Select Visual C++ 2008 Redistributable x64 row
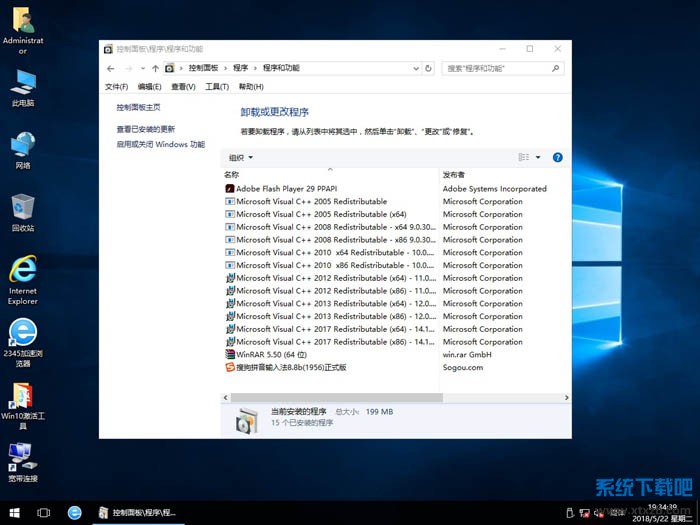 [330, 227]
